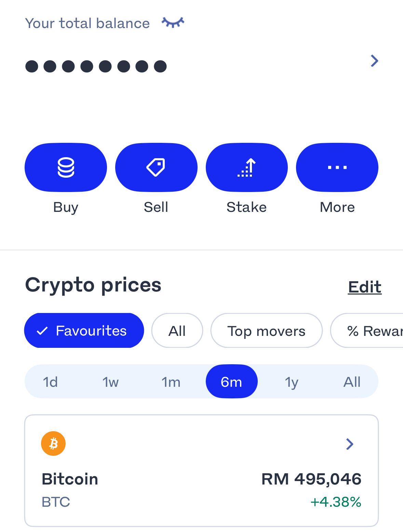The image size is (403, 532).
Task: Switch time range to 1w
Action: pos(110,382)
